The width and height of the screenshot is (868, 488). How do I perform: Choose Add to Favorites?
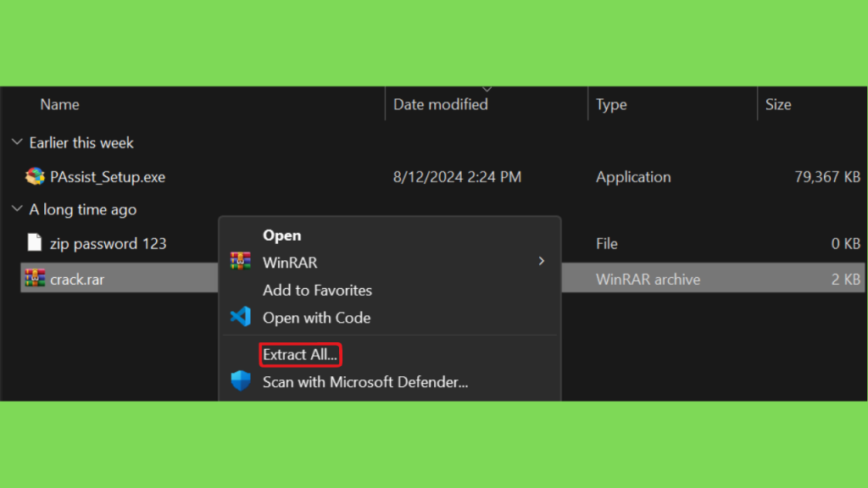tap(317, 290)
